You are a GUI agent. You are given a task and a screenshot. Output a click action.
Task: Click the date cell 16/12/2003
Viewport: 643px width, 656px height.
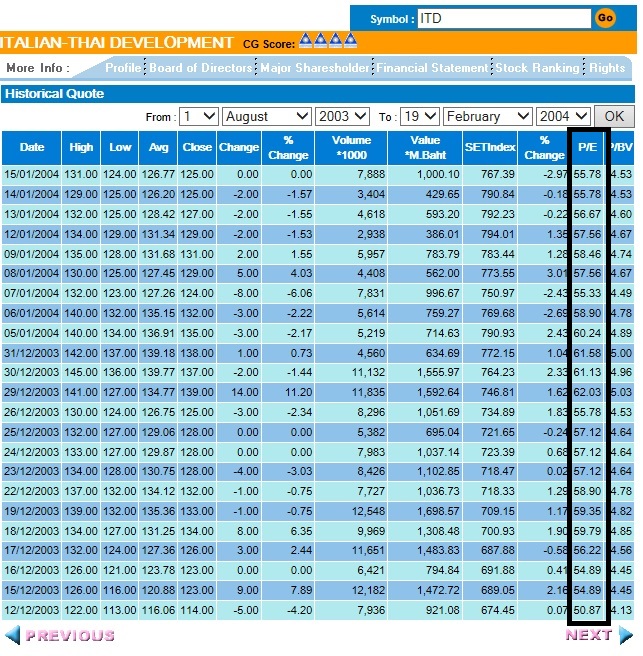(x=31, y=571)
